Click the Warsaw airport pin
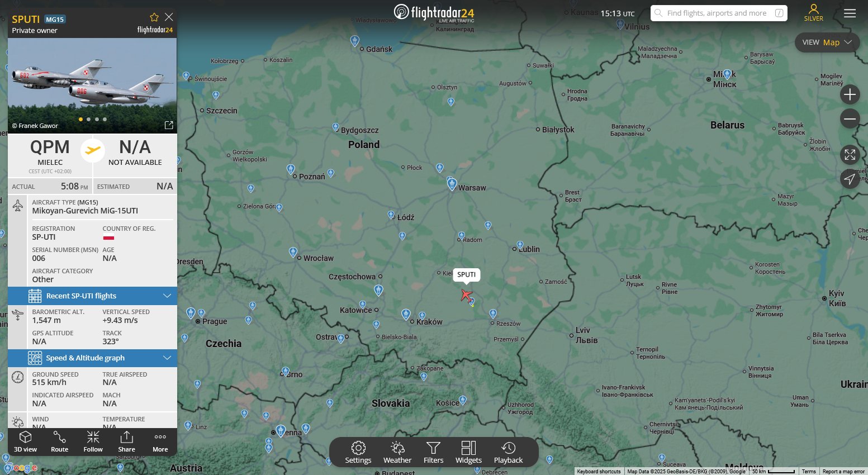Viewport: 868px width, 475px height. click(452, 183)
